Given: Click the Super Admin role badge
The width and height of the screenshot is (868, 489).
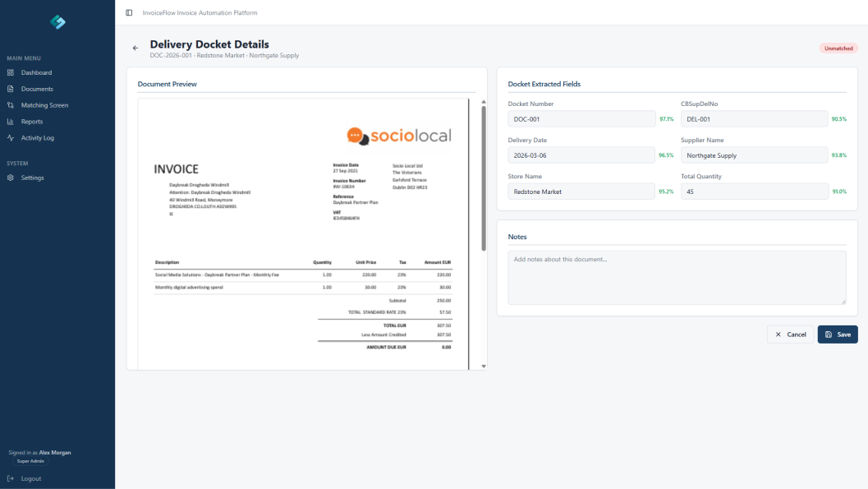Looking at the screenshot, I should [x=30, y=461].
